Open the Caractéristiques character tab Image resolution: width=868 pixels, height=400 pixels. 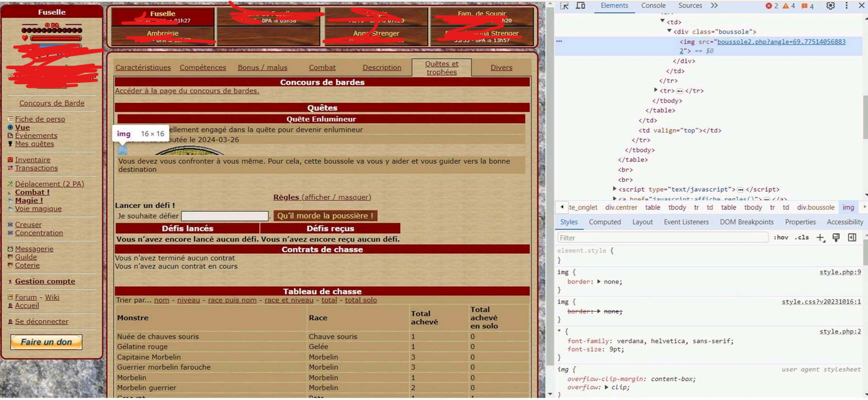(143, 68)
